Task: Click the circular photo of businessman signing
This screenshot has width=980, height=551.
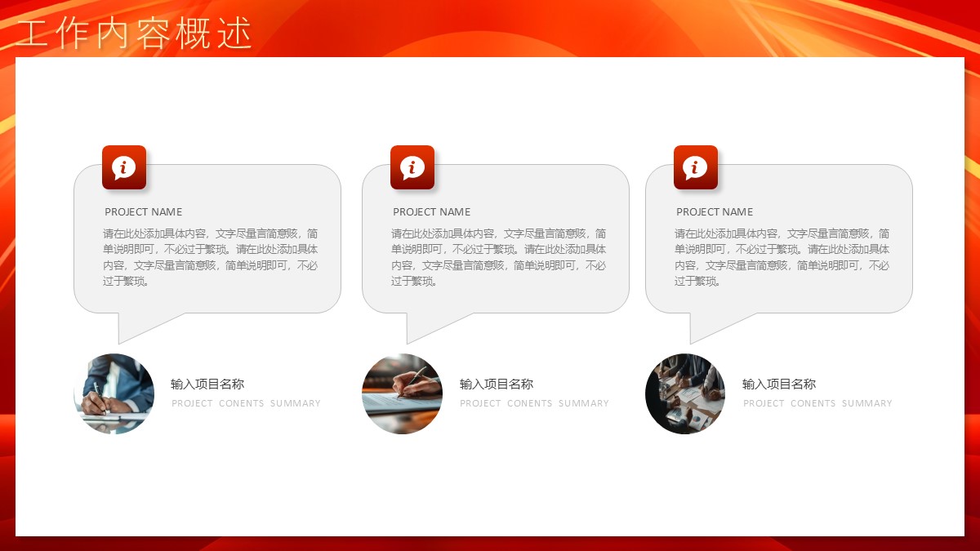Action: click(x=114, y=393)
